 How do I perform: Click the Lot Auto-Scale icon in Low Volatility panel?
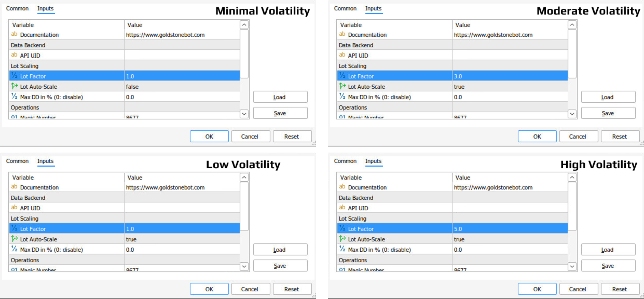(x=14, y=239)
